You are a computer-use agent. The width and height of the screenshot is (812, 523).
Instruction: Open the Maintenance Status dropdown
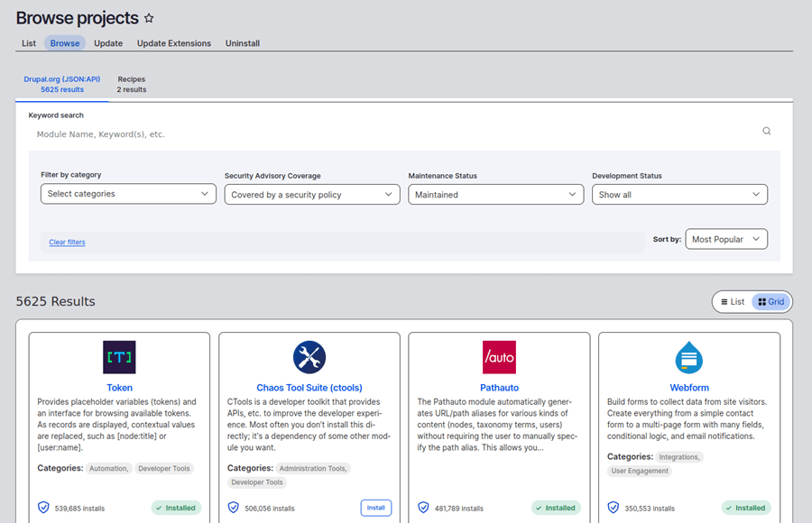coord(496,195)
